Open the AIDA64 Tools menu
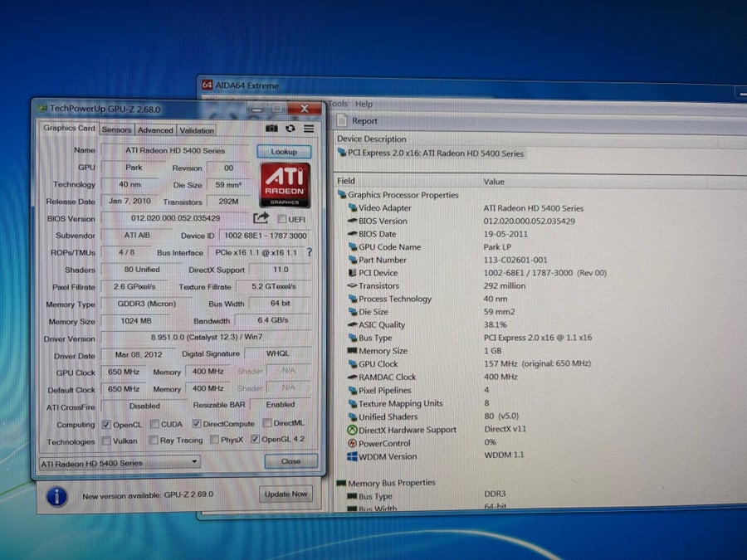 pos(338,104)
